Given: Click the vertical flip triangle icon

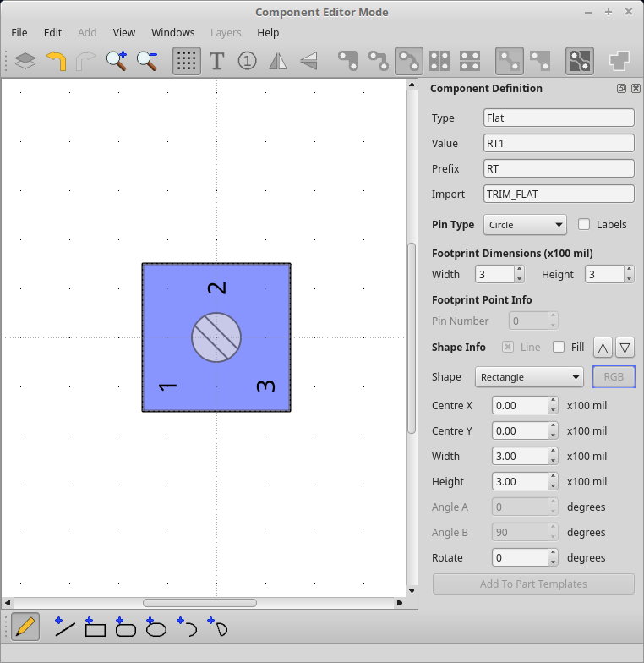Looking at the screenshot, I should pos(308,61).
